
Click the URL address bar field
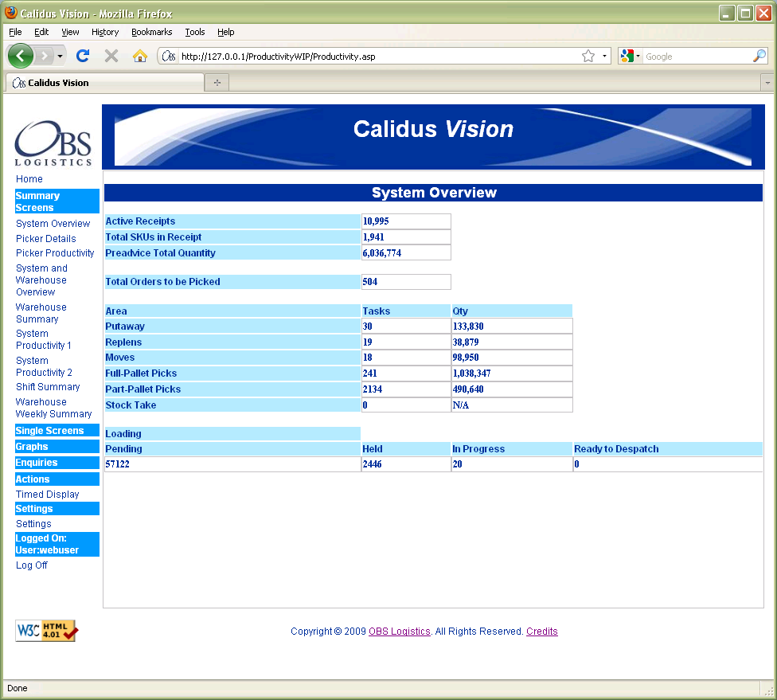coord(379,56)
